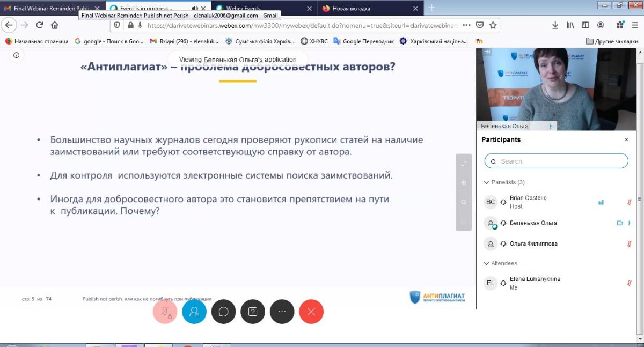Image resolution: width=644 pixels, height=347 pixels.
Task: Mute audio on the Event in progress tab
Action: pos(195,9)
